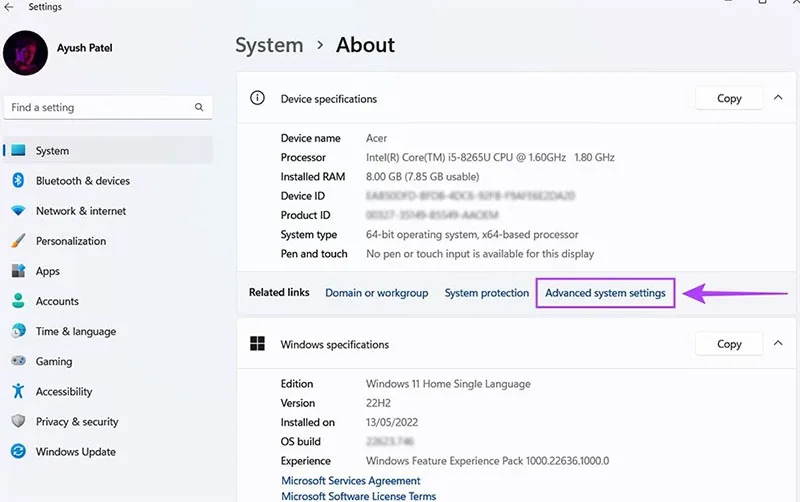Click the Gaming label in sidebar

point(54,362)
